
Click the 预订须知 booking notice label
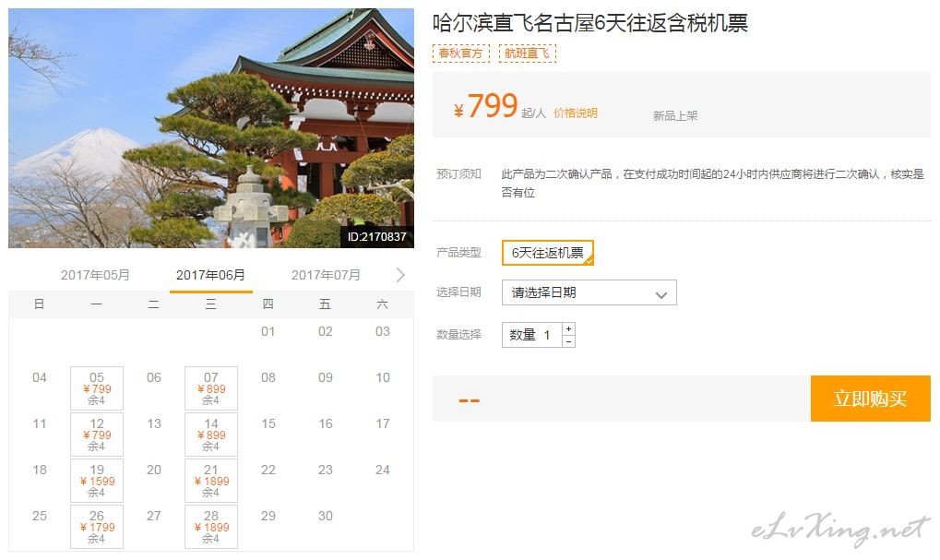tap(458, 173)
